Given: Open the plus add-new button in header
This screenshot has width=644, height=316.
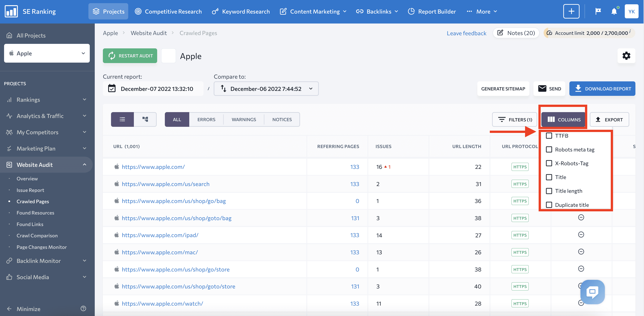Looking at the screenshot, I should [x=571, y=12].
